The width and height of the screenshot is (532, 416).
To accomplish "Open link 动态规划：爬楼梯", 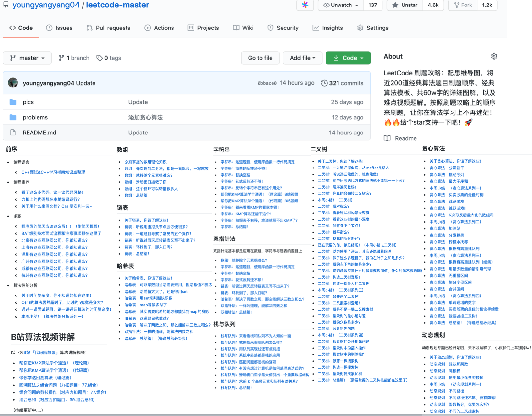I will click(x=445, y=371).
